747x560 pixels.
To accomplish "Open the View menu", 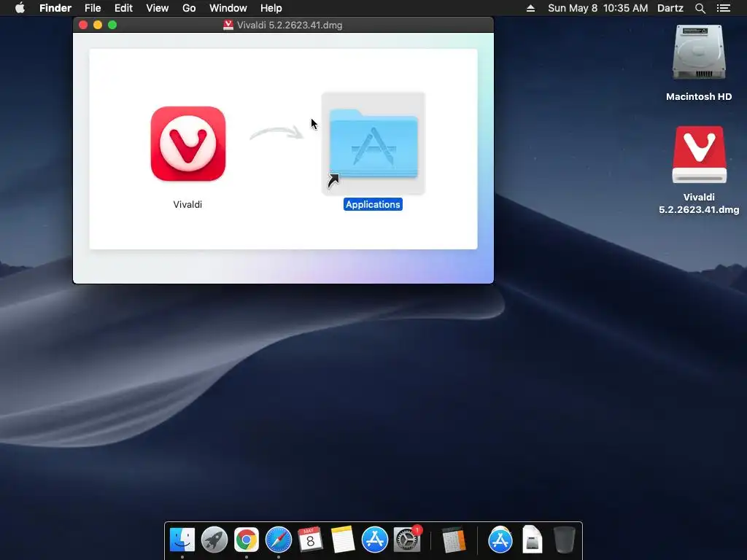I will (158, 8).
